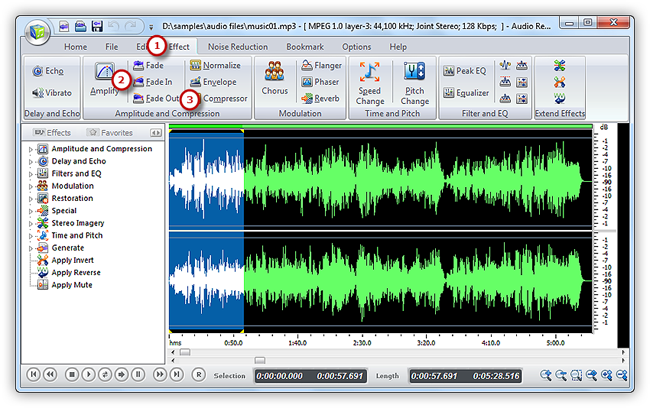This screenshot has width=650, height=408.
Task: Switch to the Home ribbon tab
Action: click(x=75, y=47)
